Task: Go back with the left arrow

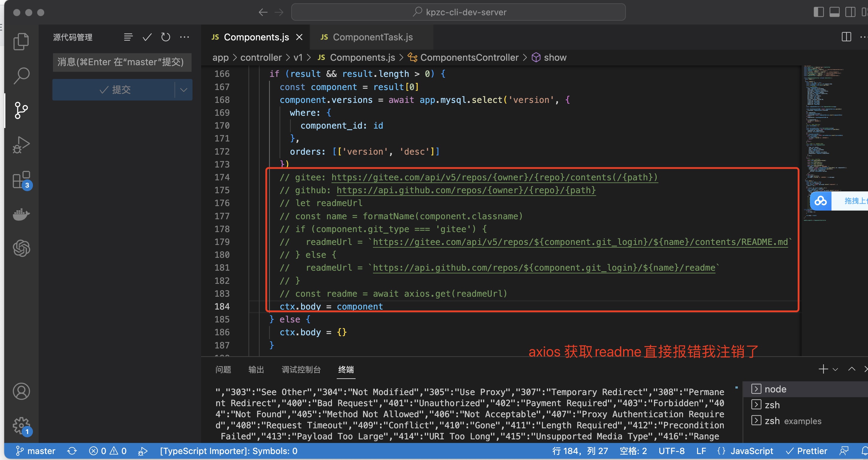Action: coord(263,13)
